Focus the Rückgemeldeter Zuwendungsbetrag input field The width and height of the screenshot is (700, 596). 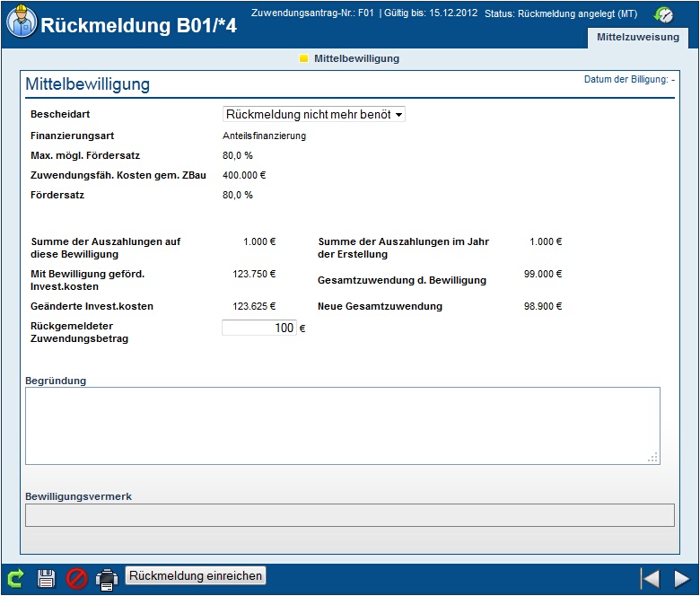coord(259,328)
